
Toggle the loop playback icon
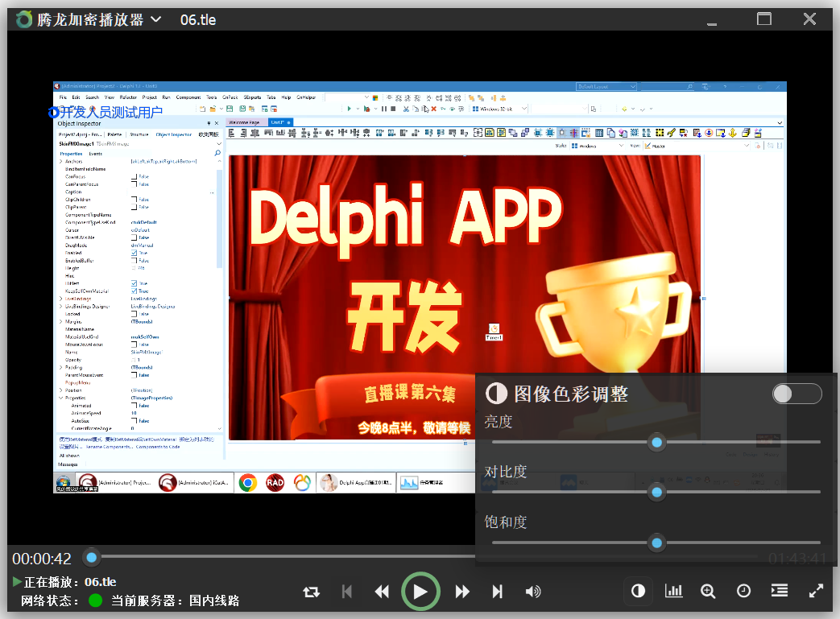pos(311,592)
